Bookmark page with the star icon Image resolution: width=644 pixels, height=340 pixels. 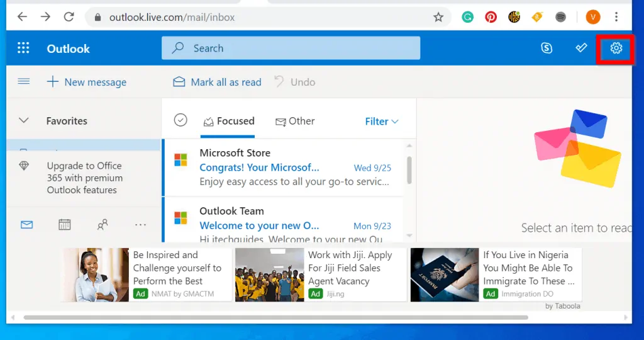[x=438, y=17]
